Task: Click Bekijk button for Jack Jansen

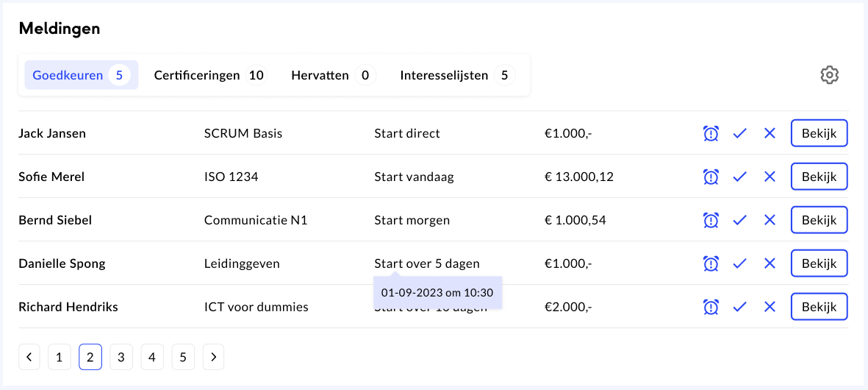Action: (819, 134)
